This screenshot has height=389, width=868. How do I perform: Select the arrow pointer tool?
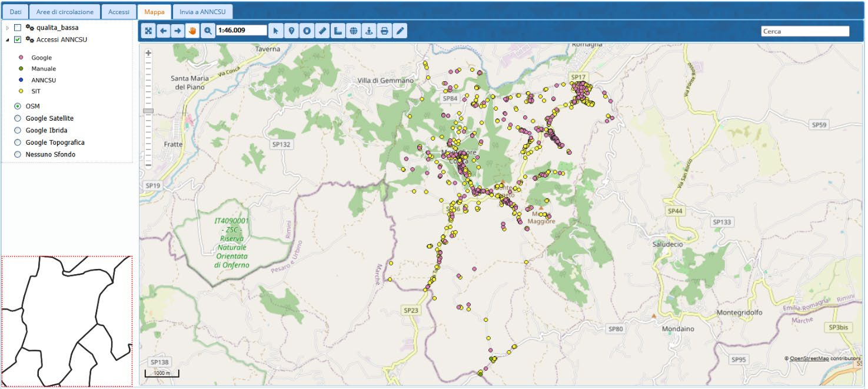pos(275,31)
